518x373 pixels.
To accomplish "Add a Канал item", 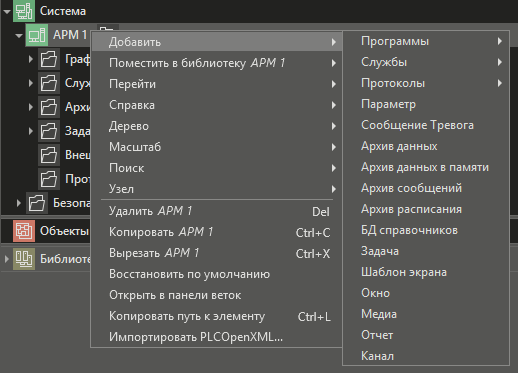I will tap(426, 356).
